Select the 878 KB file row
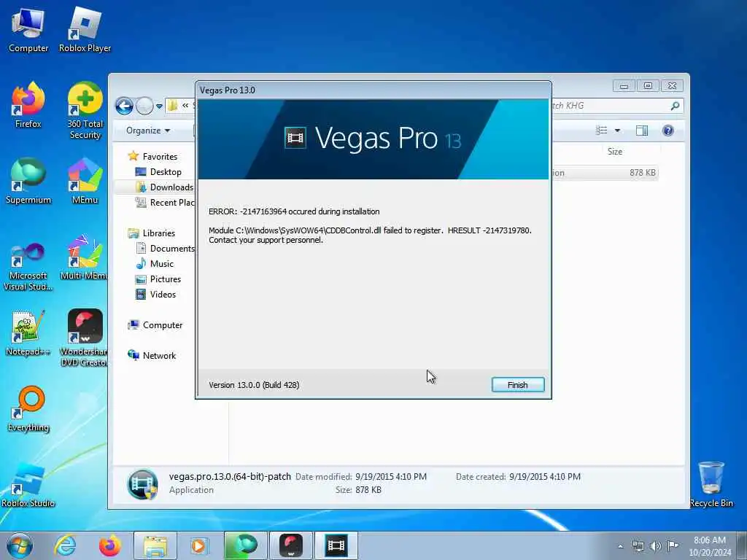 [x=605, y=172]
